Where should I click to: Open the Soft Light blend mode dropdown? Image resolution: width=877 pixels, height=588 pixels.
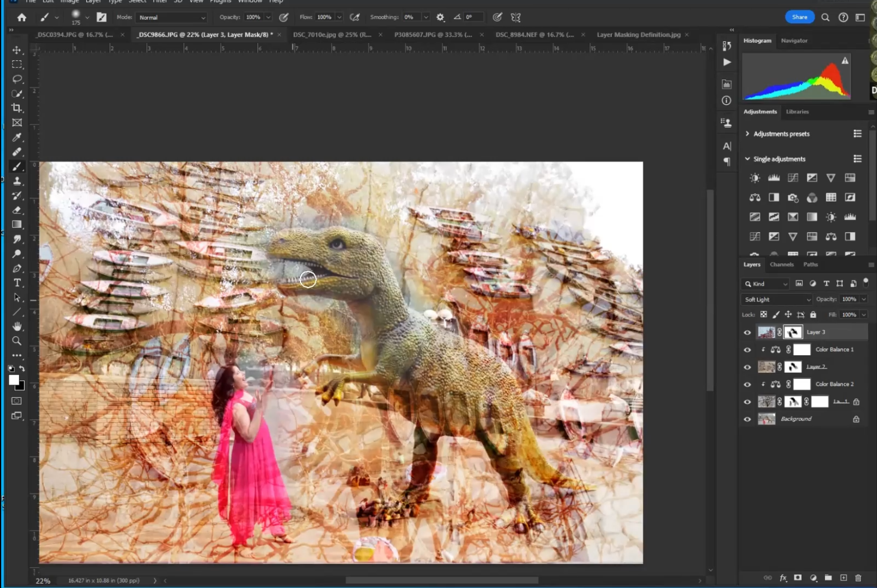point(777,300)
